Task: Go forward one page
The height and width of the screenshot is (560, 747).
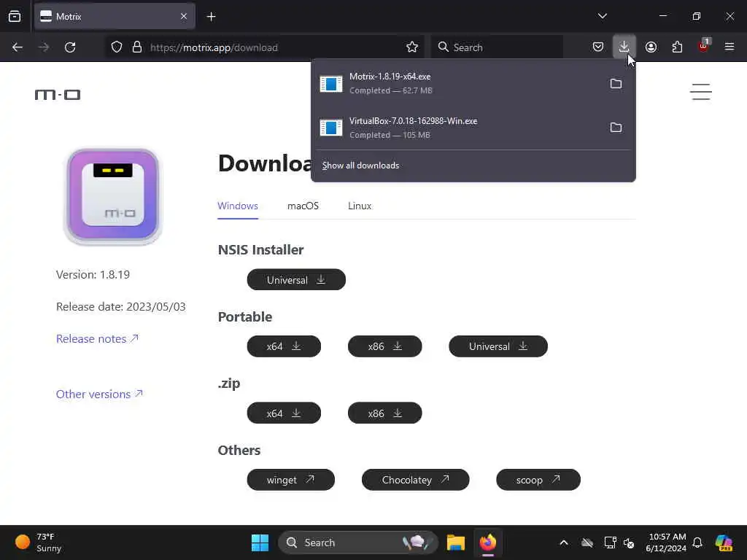Action: 44,47
